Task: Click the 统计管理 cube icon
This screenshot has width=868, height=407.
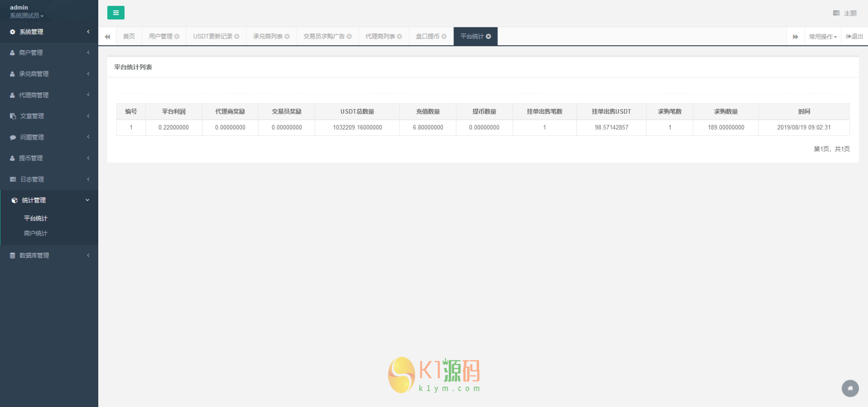Action: 14,201
